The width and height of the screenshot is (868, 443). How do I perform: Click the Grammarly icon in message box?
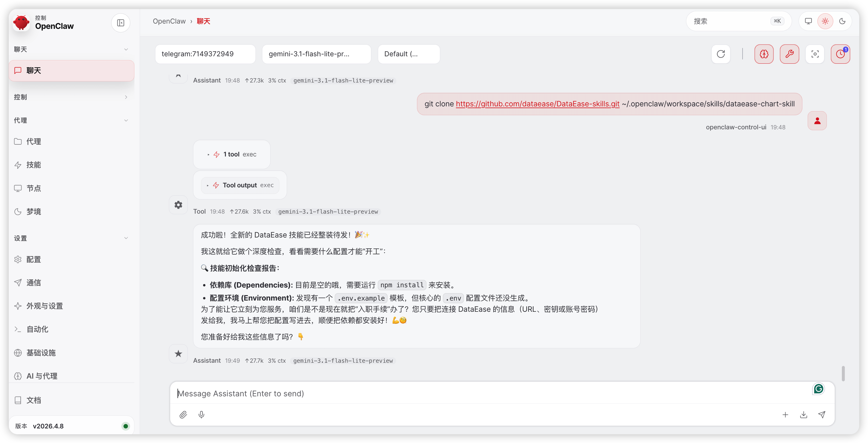(x=818, y=389)
